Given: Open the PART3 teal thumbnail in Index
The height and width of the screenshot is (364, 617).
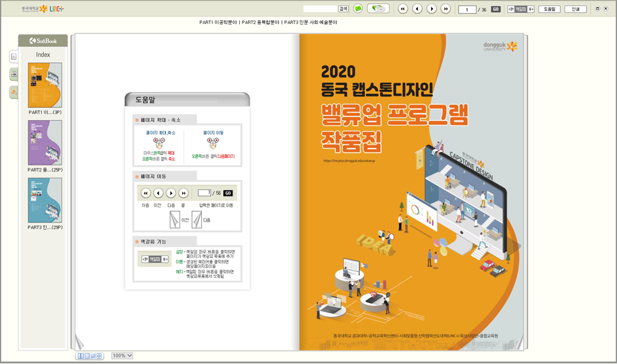Looking at the screenshot, I should [45, 201].
